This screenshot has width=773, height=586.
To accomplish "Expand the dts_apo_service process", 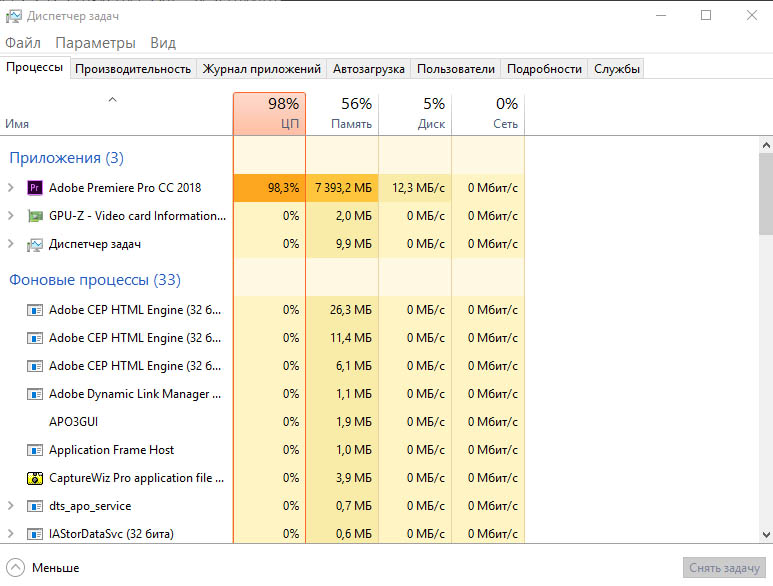I will pyautogui.click(x=10, y=506).
